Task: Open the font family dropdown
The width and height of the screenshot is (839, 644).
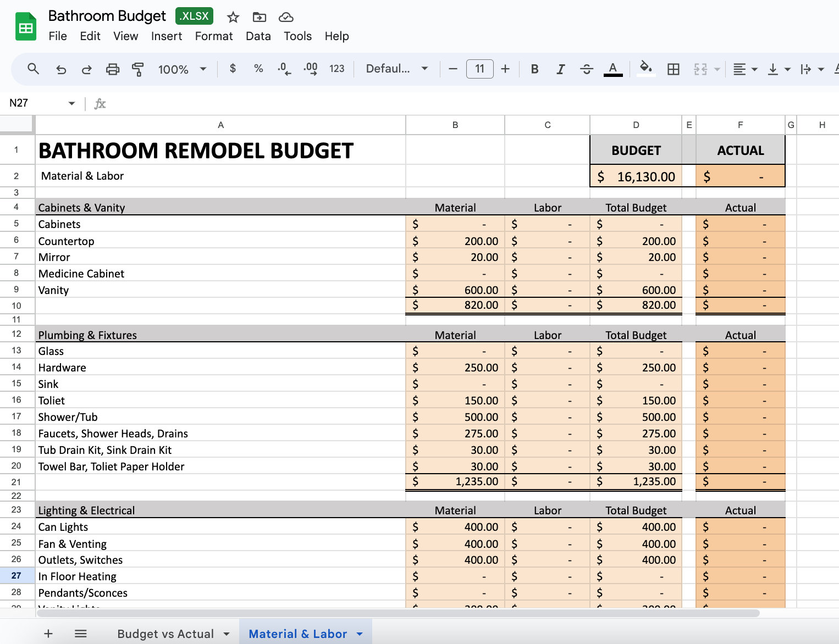Action: [397, 69]
